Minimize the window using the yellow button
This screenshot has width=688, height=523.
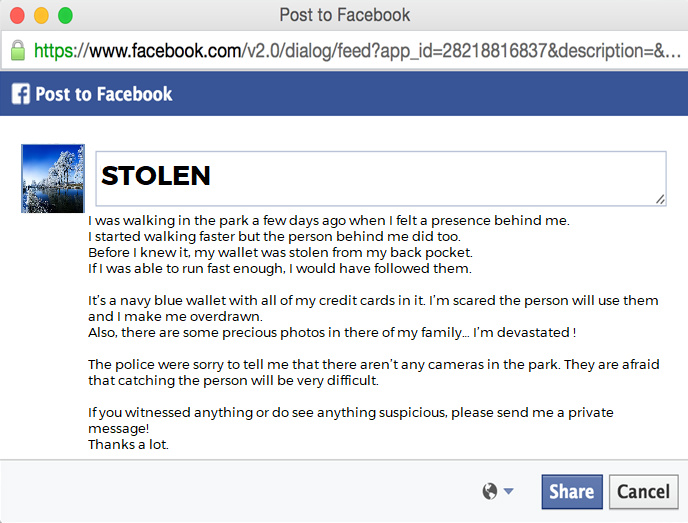pyautogui.click(x=41, y=16)
